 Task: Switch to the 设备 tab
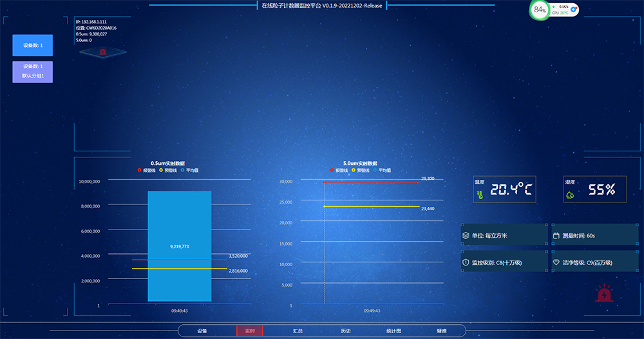click(x=202, y=331)
